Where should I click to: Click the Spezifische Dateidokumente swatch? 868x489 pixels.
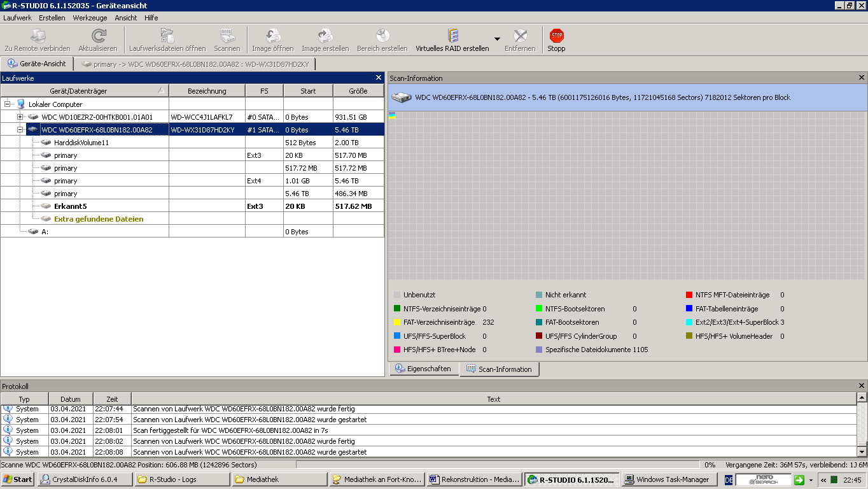(x=539, y=350)
